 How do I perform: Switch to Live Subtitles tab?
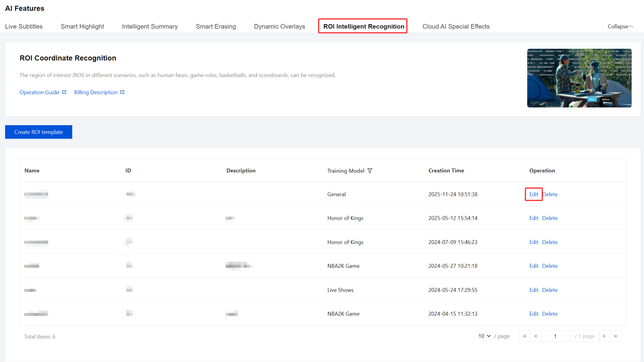click(24, 26)
